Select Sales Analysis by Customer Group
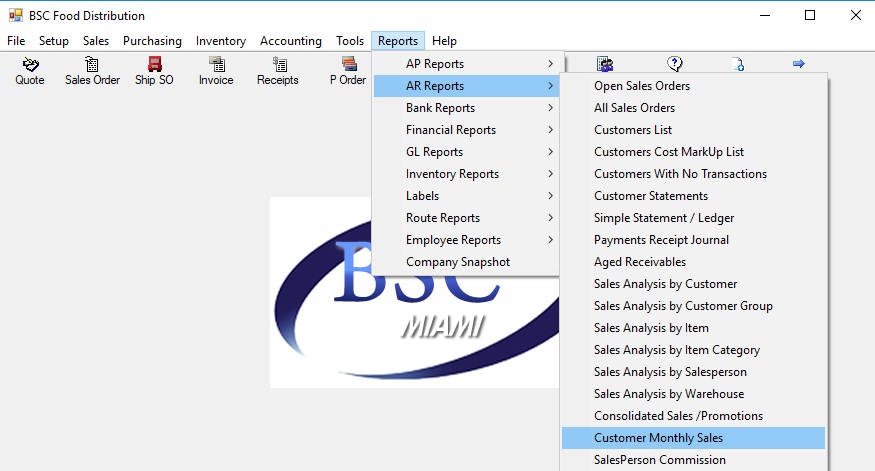This screenshot has height=471, width=875. pos(693,306)
